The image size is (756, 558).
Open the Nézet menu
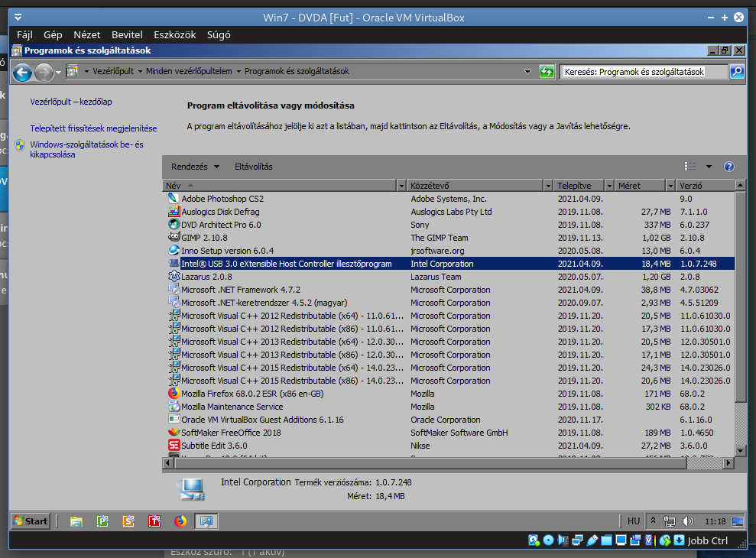[87, 34]
